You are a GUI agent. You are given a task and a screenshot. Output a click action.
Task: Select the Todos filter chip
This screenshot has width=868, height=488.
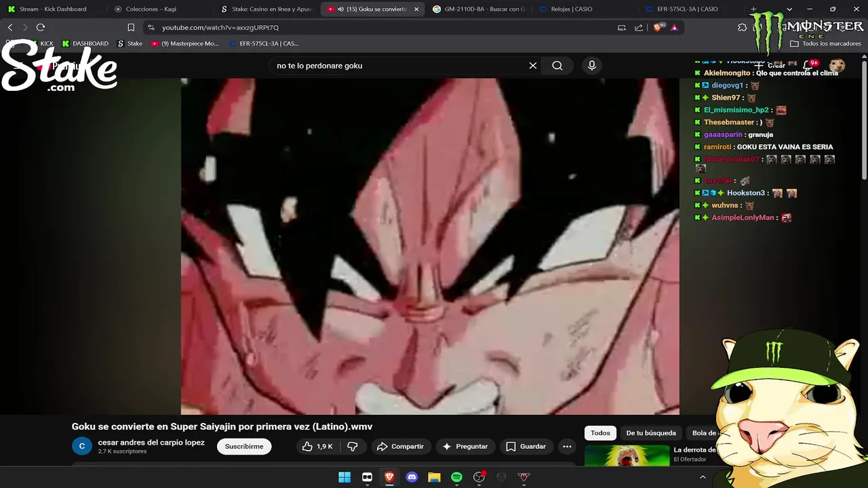pos(600,433)
